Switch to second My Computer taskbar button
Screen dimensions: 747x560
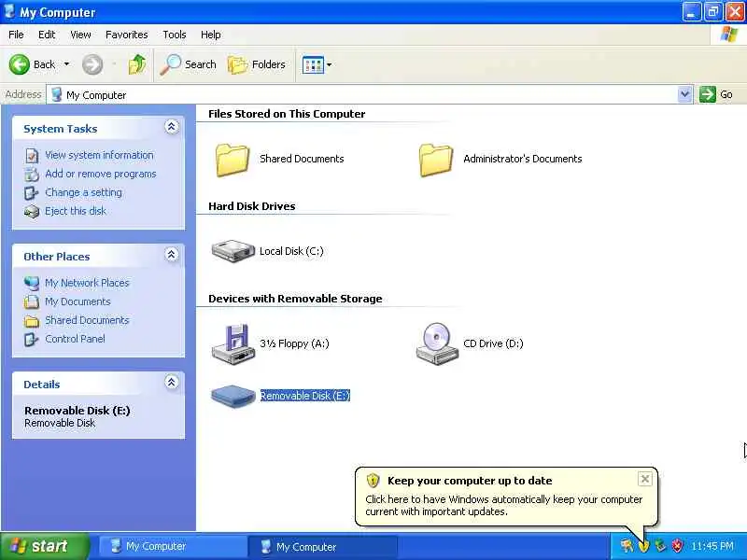pos(322,547)
